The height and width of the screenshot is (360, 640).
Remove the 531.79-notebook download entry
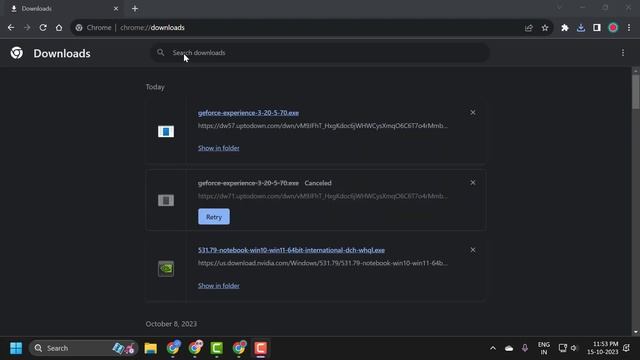click(x=473, y=250)
